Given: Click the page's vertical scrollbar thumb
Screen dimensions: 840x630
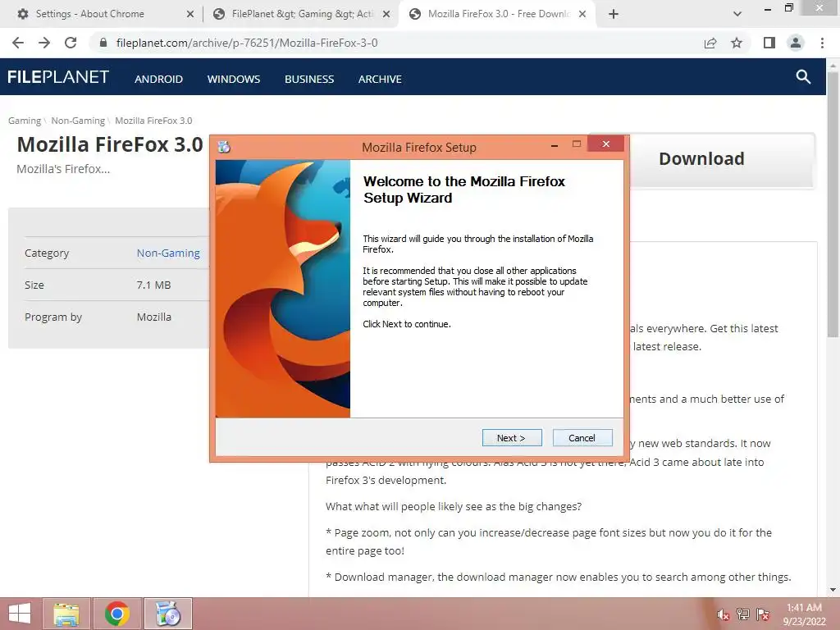Looking at the screenshot, I should pyautogui.click(x=833, y=203).
